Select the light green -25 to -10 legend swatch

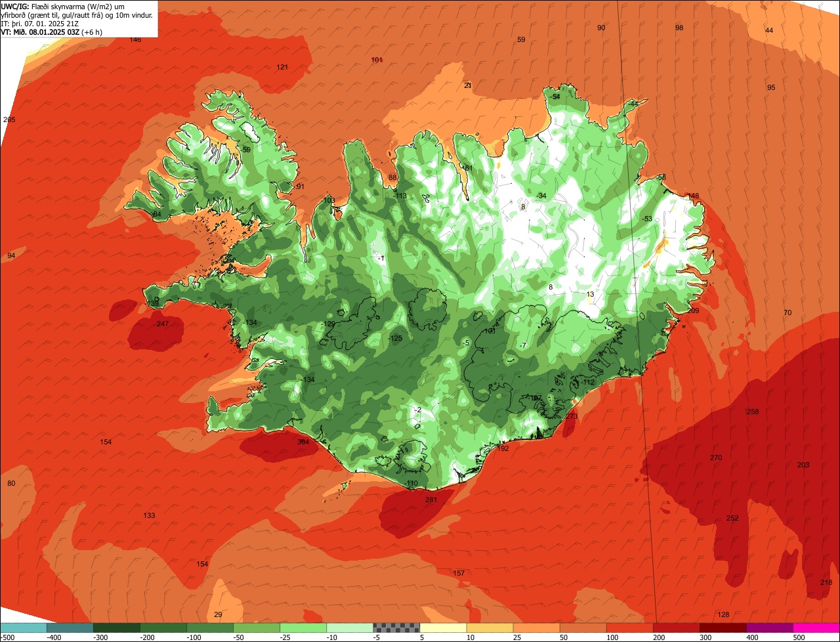(x=303, y=628)
